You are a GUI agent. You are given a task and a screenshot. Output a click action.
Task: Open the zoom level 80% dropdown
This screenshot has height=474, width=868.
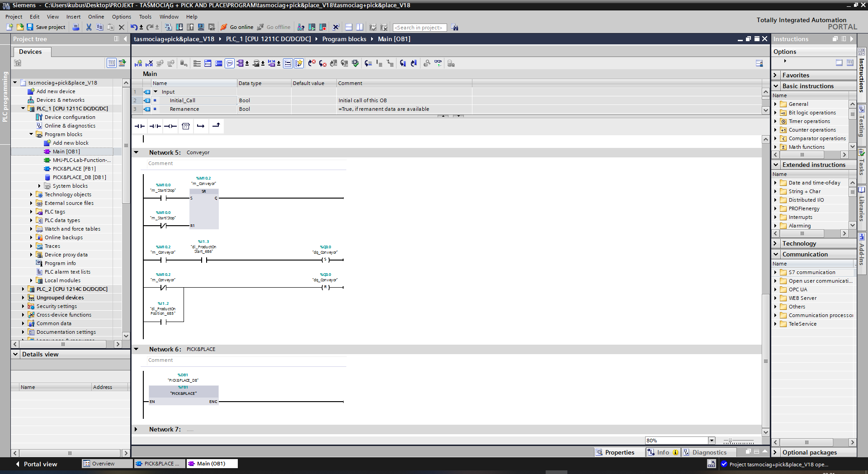(x=712, y=441)
